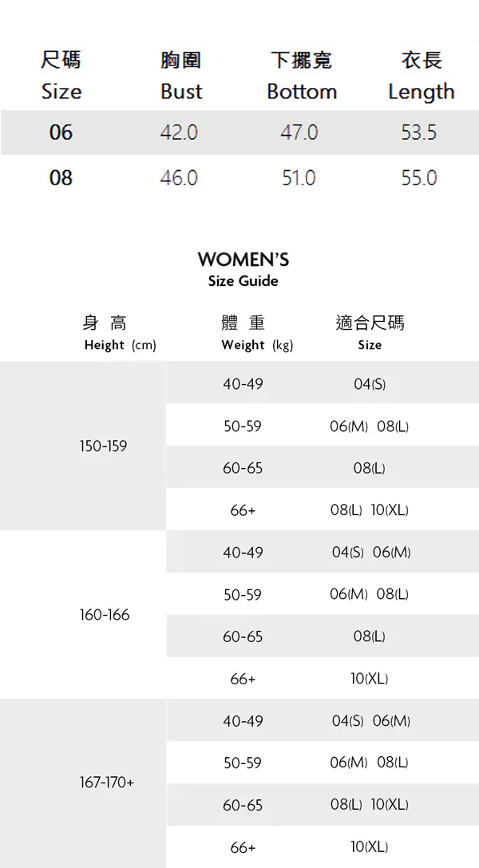Click the WOMEN'S Size Guide title
This screenshot has width=479, height=868.
pos(243,269)
